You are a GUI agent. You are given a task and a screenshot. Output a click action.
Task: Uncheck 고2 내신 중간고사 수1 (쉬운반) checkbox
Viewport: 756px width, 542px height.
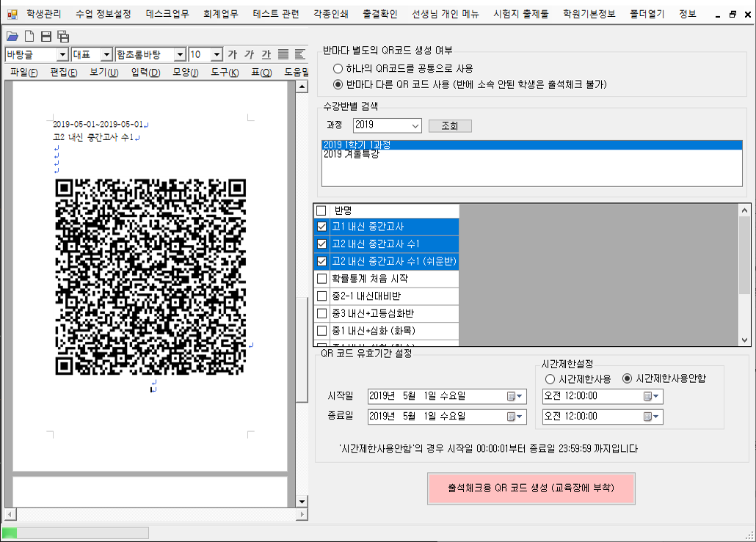(x=321, y=261)
